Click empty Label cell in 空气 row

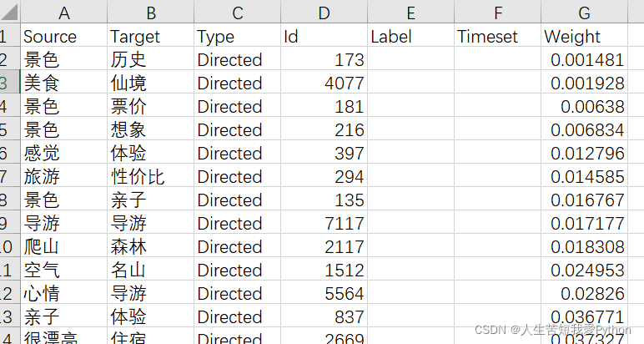410,269
